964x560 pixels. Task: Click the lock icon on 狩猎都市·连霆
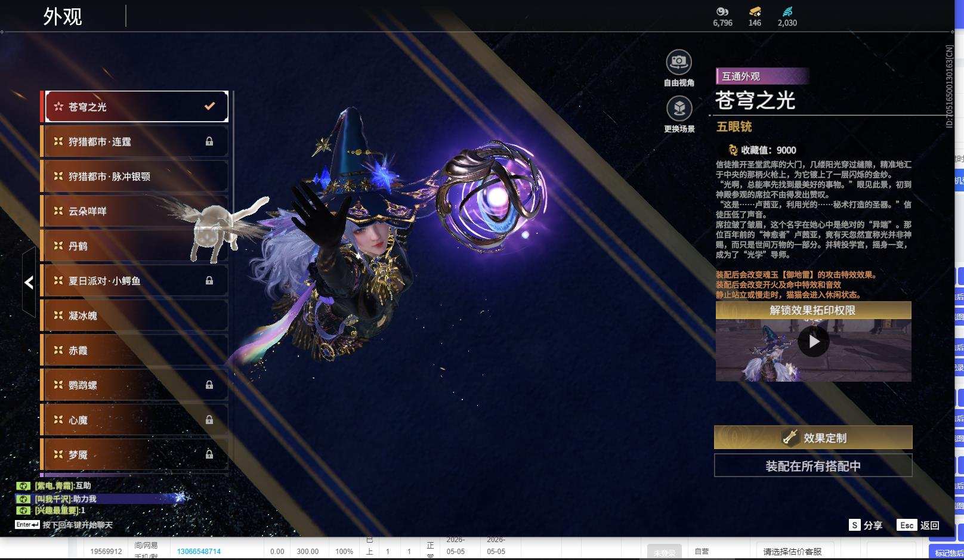coord(209,141)
